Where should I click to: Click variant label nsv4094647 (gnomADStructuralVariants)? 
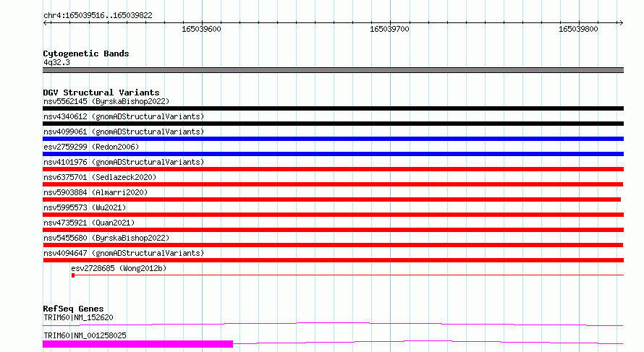point(124,253)
